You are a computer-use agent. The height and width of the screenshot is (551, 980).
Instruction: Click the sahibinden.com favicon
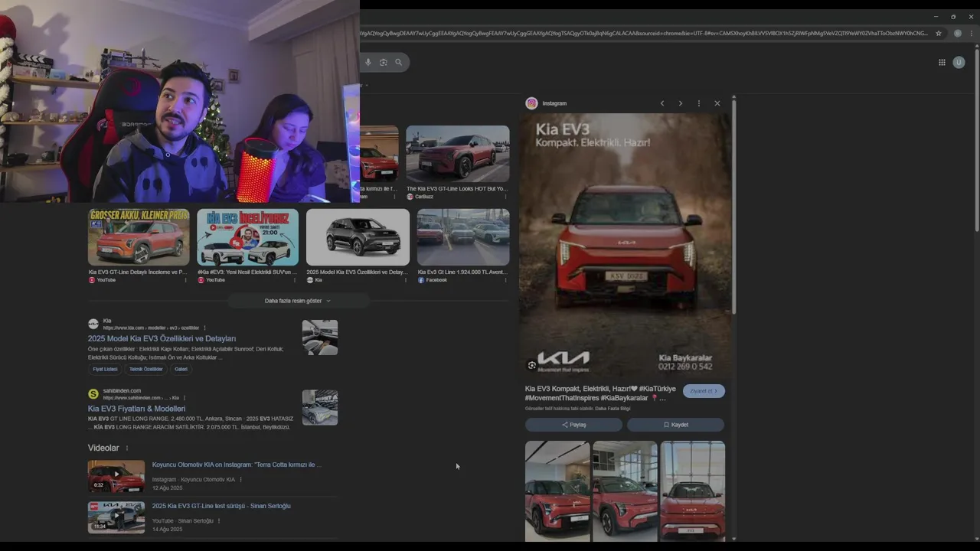tap(93, 394)
